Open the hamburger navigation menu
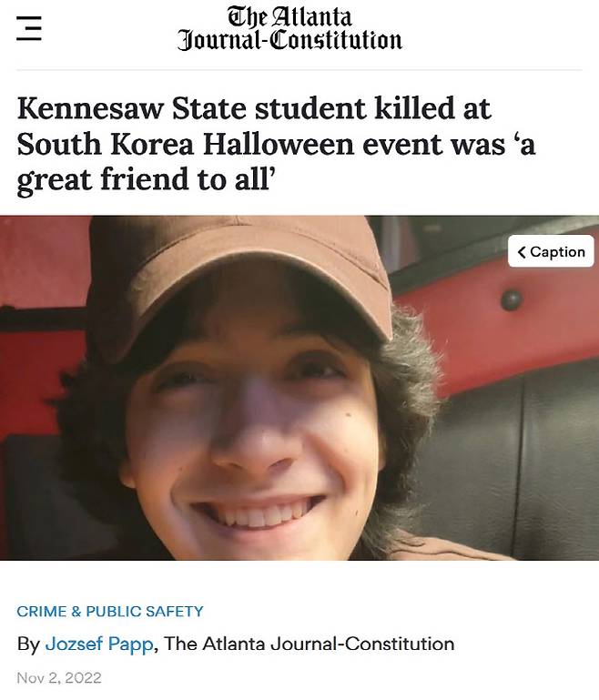This screenshot has height=700, width=599. pos(29,28)
